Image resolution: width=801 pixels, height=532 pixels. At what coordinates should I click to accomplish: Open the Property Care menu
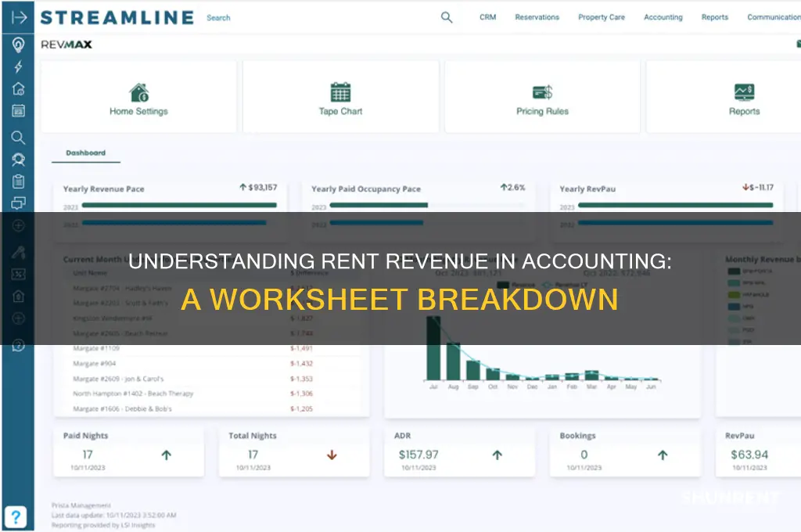602,17
